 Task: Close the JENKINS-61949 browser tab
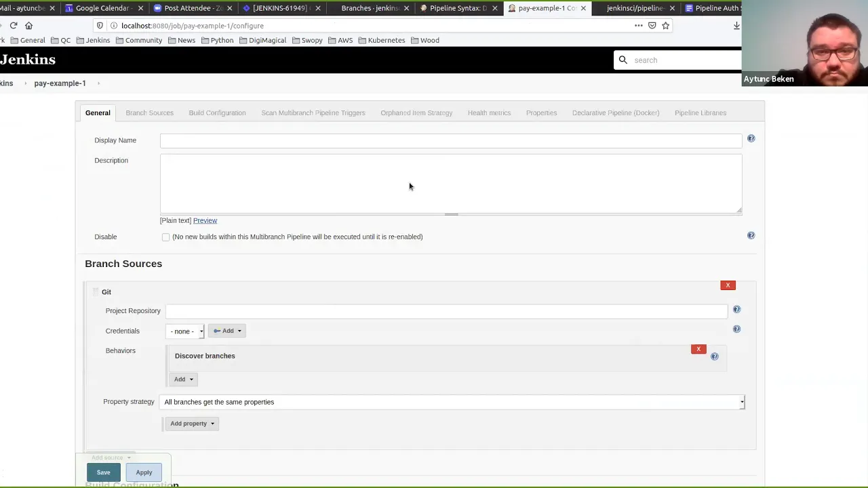(x=317, y=8)
